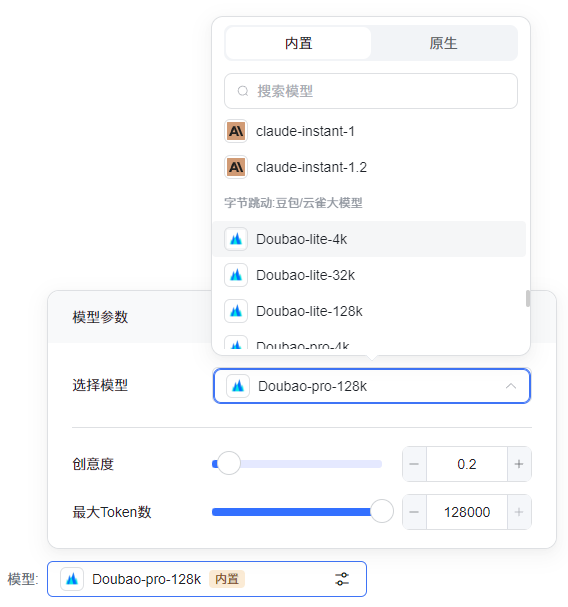
Task: Choose Doubao-lite-4k from the list
Action: (x=369, y=239)
